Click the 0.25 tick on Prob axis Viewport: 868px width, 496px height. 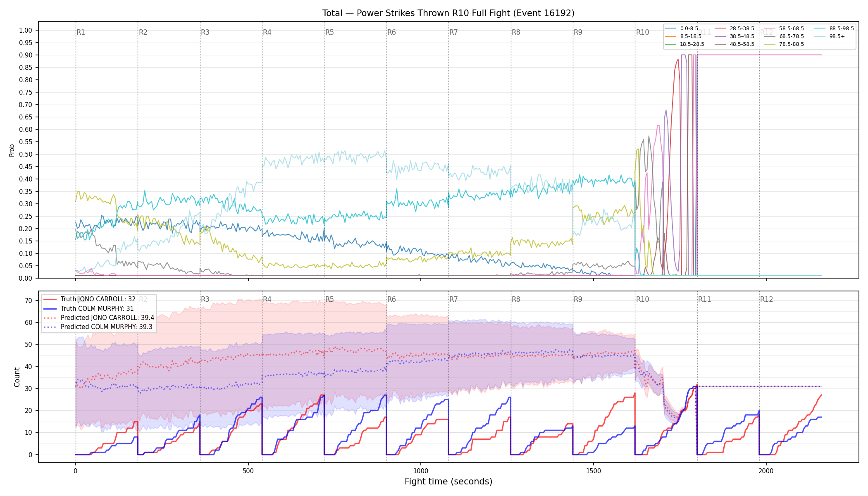tap(26, 216)
